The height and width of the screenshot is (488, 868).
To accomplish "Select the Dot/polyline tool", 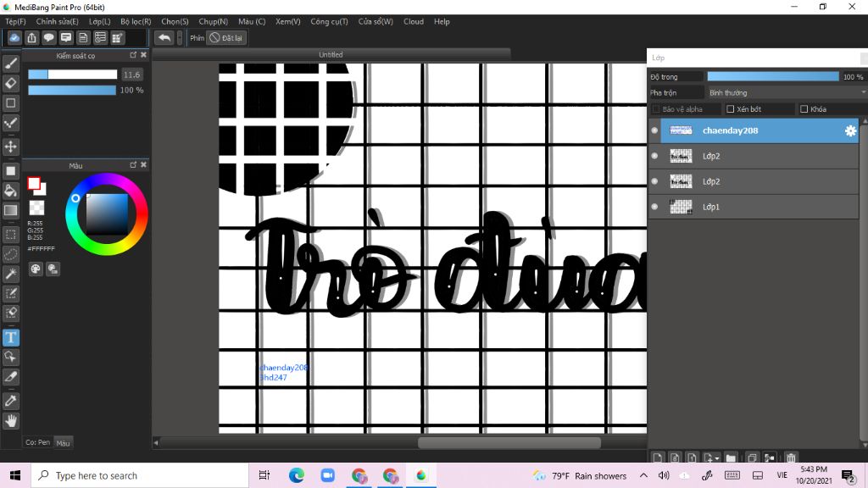I will [x=10, y=123].
